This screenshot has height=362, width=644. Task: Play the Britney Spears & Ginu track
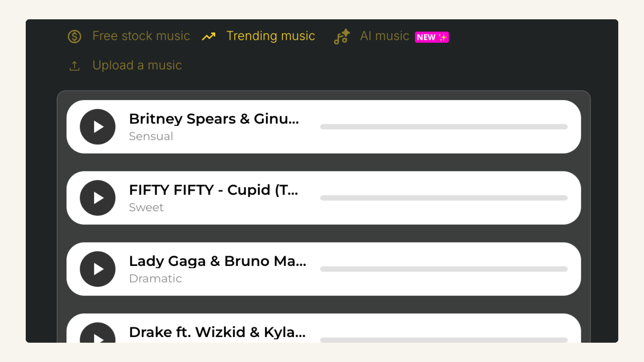pyautogui.click(x=98, y=127)
